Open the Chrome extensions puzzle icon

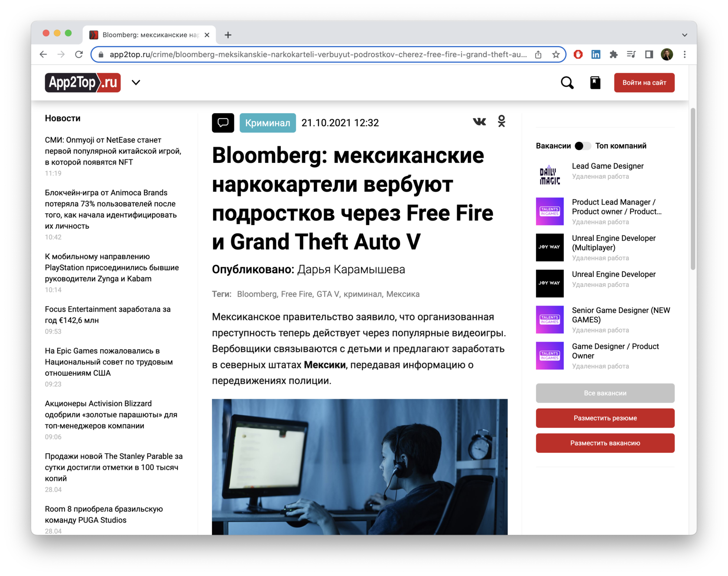[614, 55]
